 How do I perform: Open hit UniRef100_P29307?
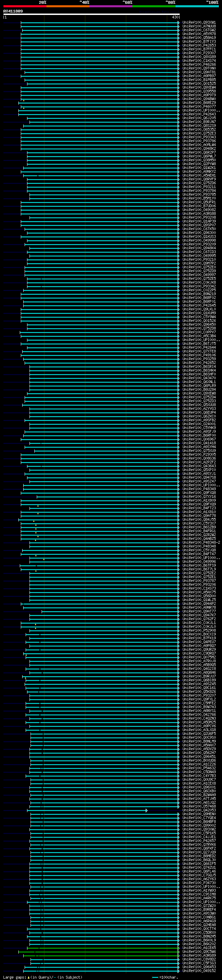199,53
